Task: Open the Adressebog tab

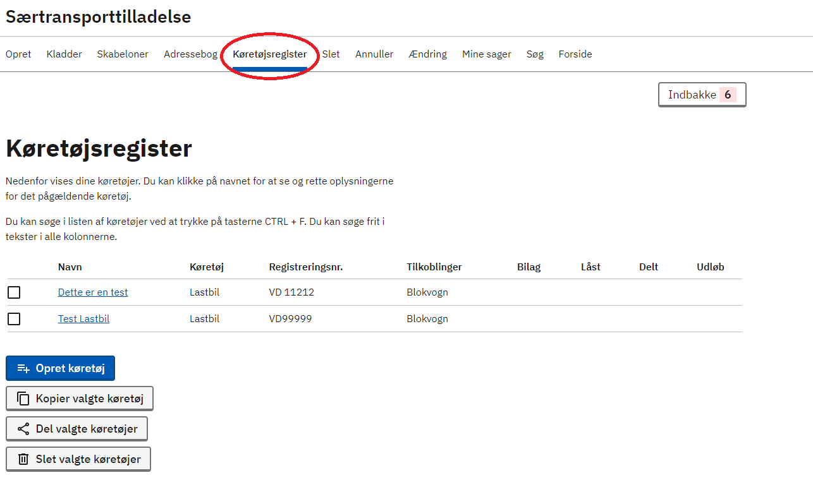Action: [190, 54]
